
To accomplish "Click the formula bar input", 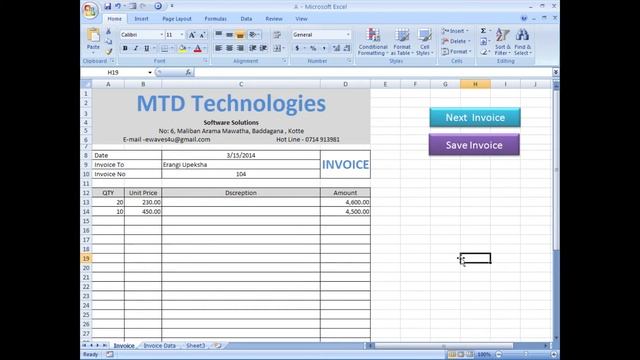I will pyautogui.click(x=373, y=72).
